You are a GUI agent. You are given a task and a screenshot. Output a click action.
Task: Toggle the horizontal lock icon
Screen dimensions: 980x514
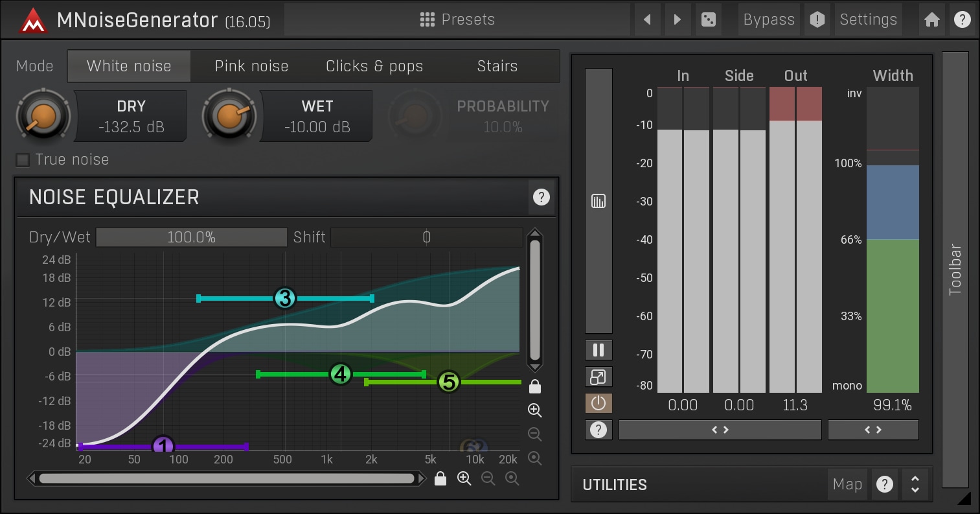(x=440, y=478)
